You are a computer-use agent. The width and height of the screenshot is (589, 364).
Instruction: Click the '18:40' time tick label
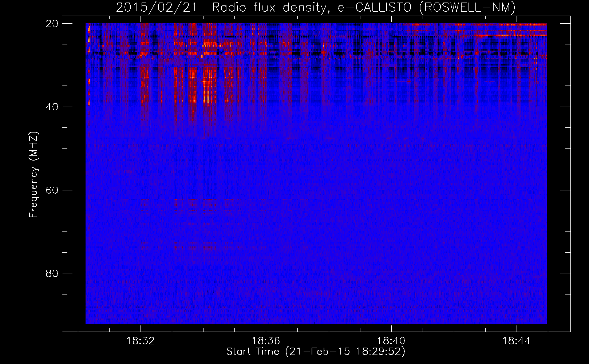(391, 341)
